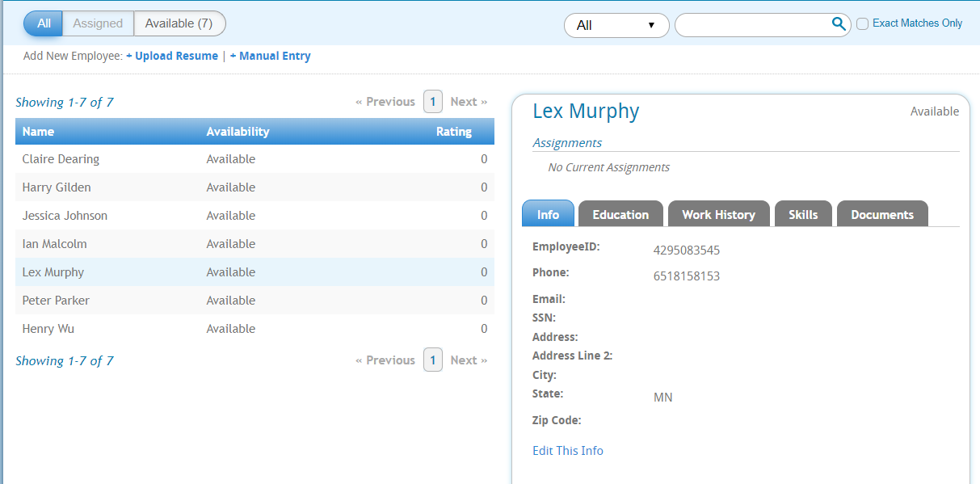Switch to the Education tab
The width and height of the screenshot is (980, 484).
(620, 214)
